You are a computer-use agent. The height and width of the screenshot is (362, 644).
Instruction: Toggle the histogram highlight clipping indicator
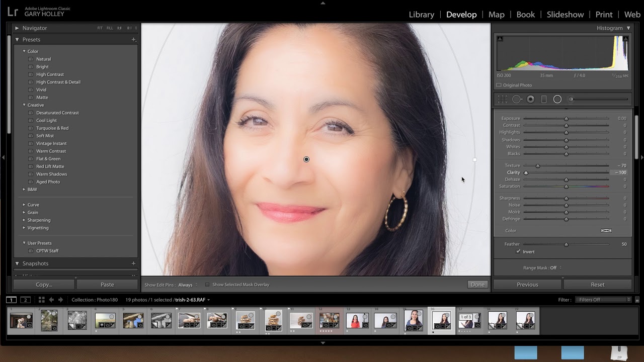[625, 39]
